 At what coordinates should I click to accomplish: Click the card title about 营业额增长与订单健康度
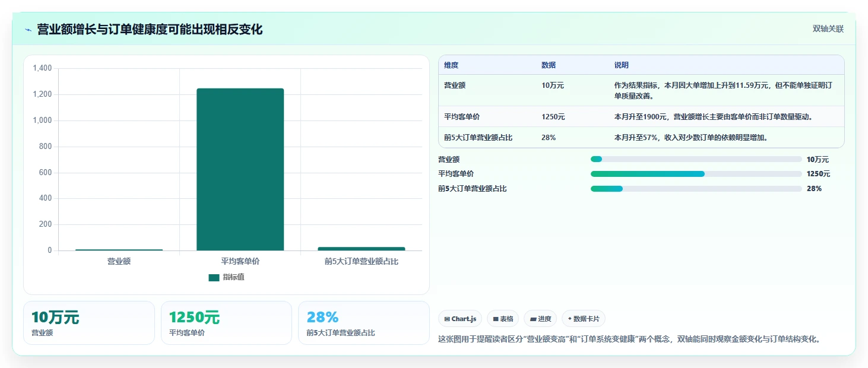pyautogui.click(x=150, y=29)
